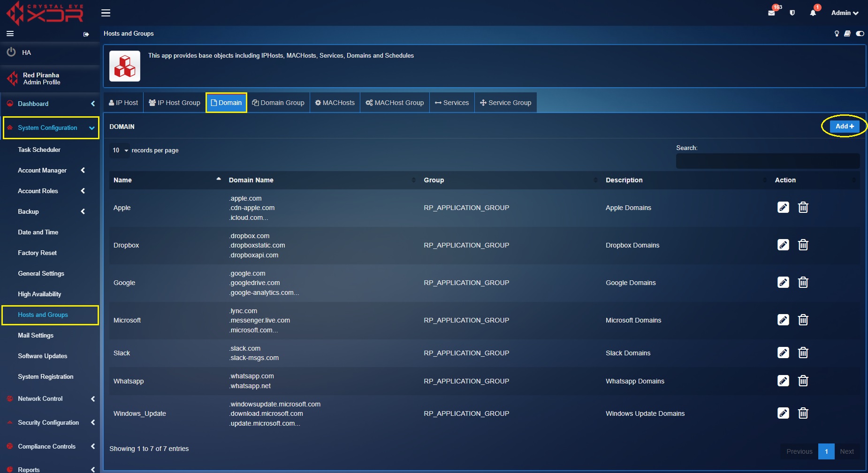Open System Registration page

[x=46, y=377]
